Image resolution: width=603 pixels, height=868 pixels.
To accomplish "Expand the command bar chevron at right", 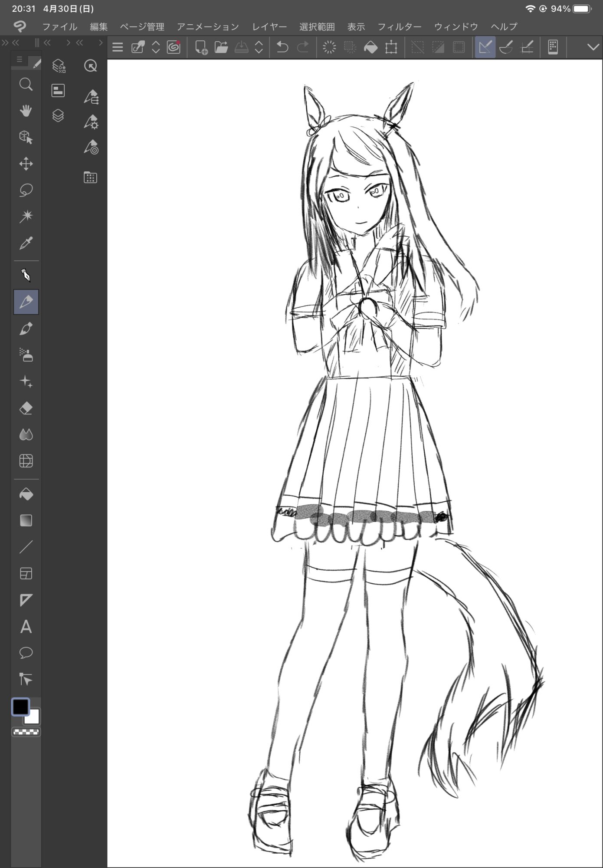I will coord(593,47).
